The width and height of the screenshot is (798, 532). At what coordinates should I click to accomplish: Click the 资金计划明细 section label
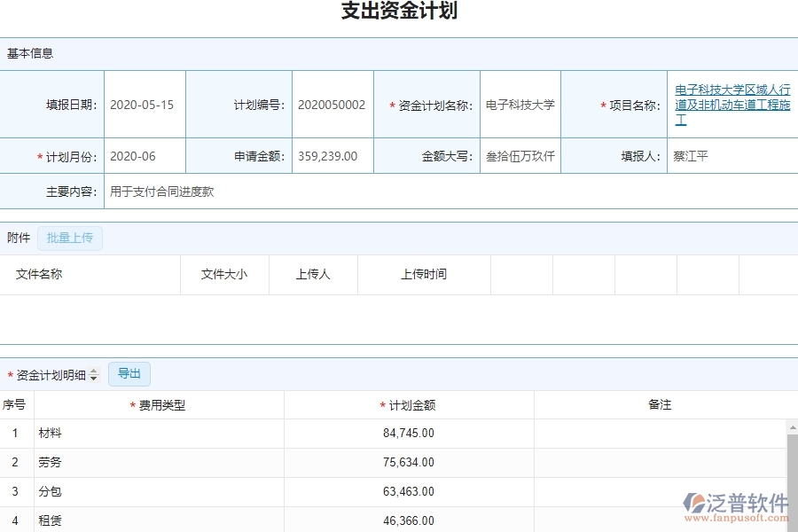point(50,373)
